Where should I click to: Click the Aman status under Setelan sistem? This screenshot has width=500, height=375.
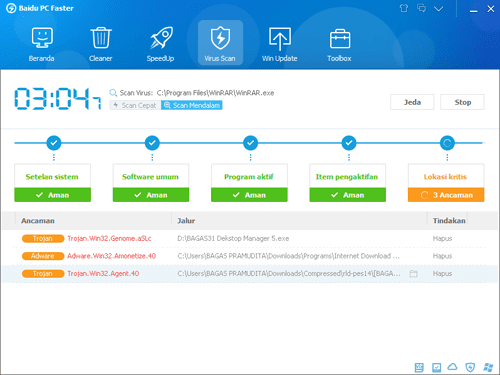pos(52,195)
